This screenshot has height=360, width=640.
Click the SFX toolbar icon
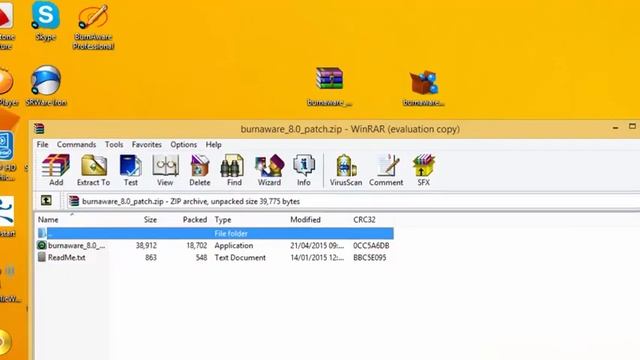point(424,170)
